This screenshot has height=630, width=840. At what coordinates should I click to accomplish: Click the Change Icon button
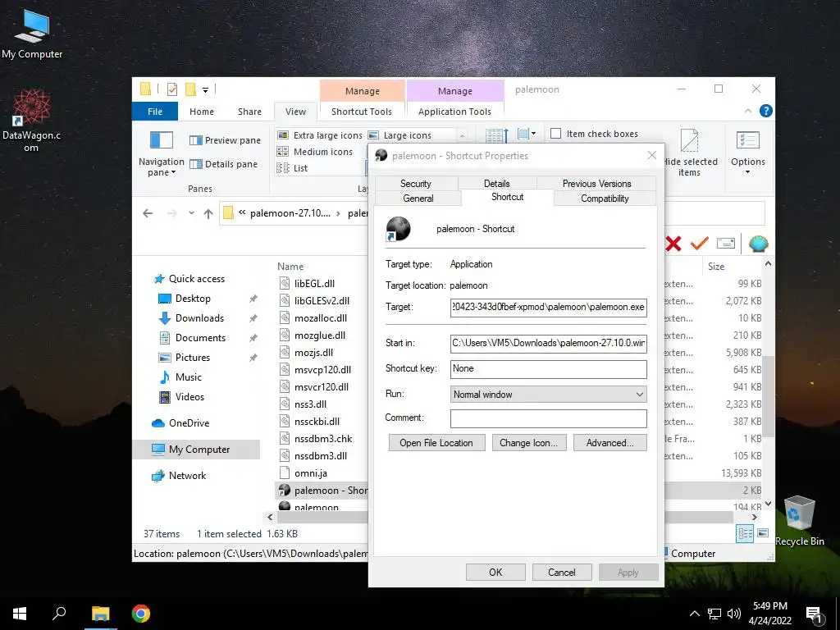click(529, 442)
